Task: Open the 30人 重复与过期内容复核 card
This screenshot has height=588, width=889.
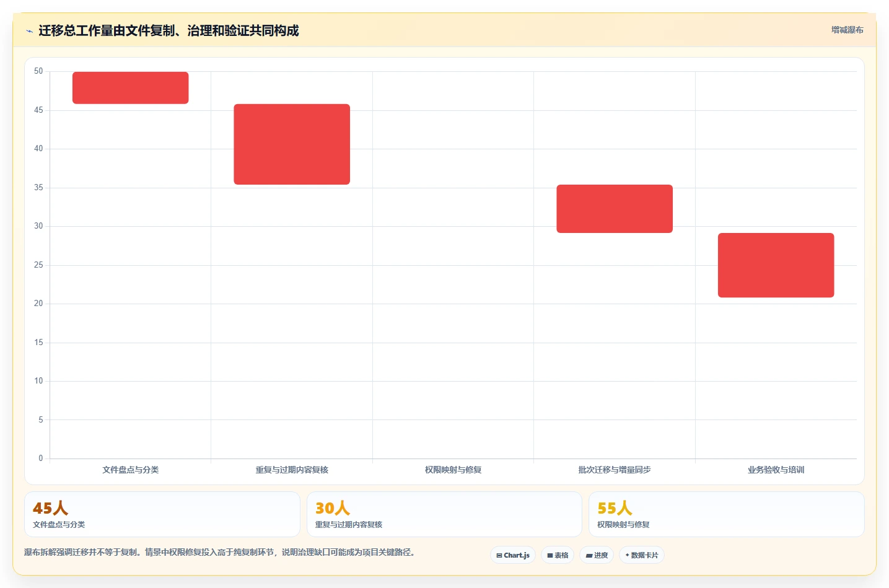Action: click(x=444, y=514)
